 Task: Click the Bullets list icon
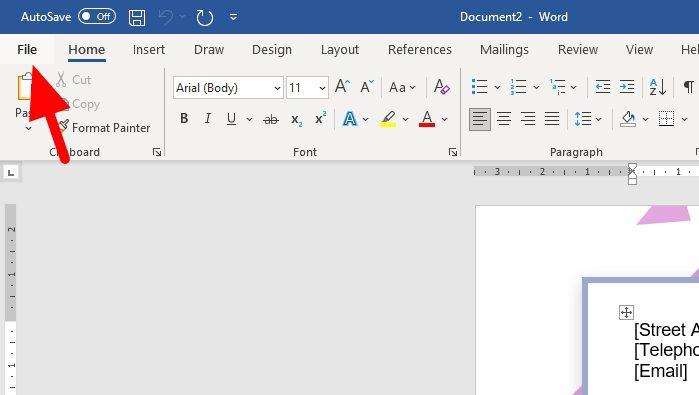point(480,86)
